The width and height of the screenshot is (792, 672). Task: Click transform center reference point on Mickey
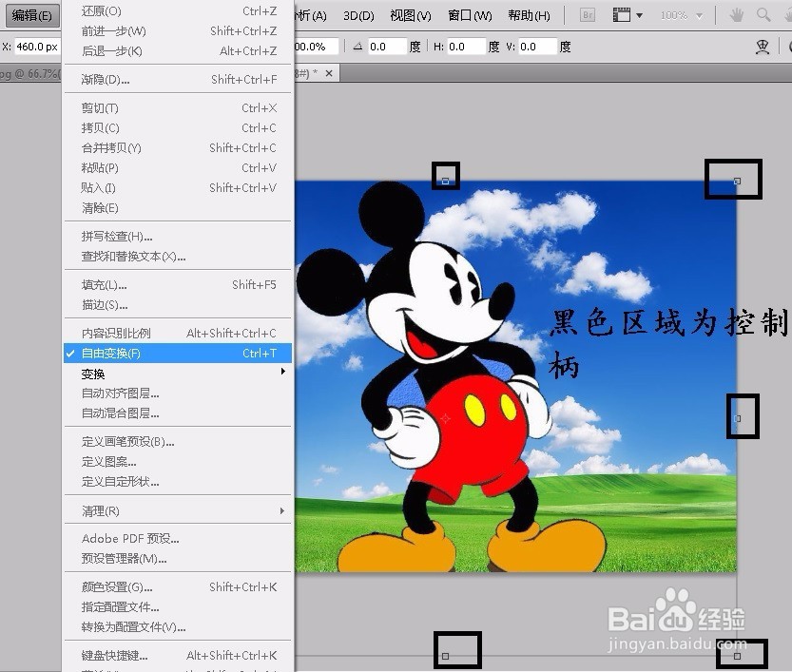(x=446, y=418)
